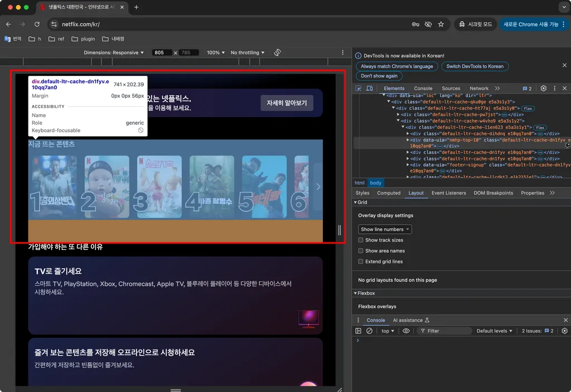Click the console Filter input
The height and width of the screenshot is (392, 571).
[444, 331]
